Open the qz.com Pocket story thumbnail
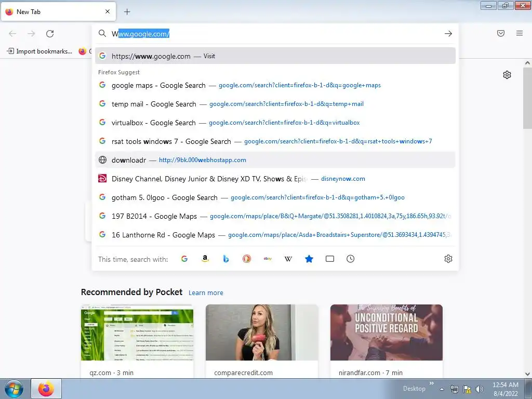532x399 pixels. click(x=137, y=332)
